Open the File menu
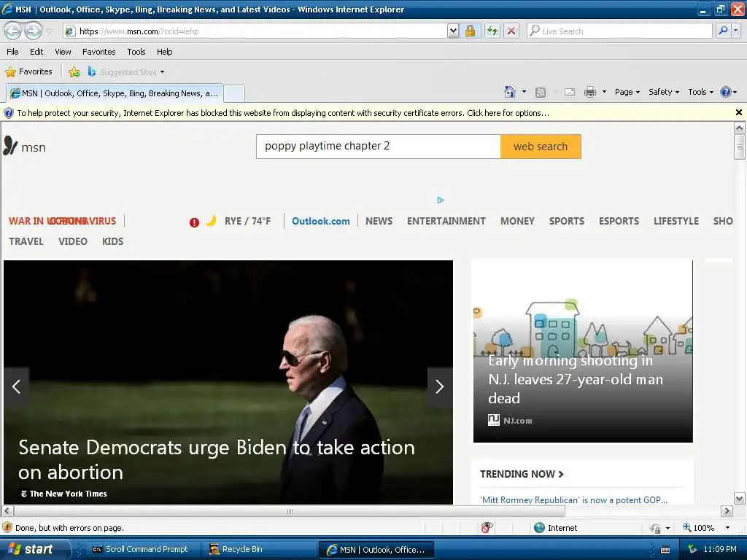 pyautogui.click(x=12, y=52)
